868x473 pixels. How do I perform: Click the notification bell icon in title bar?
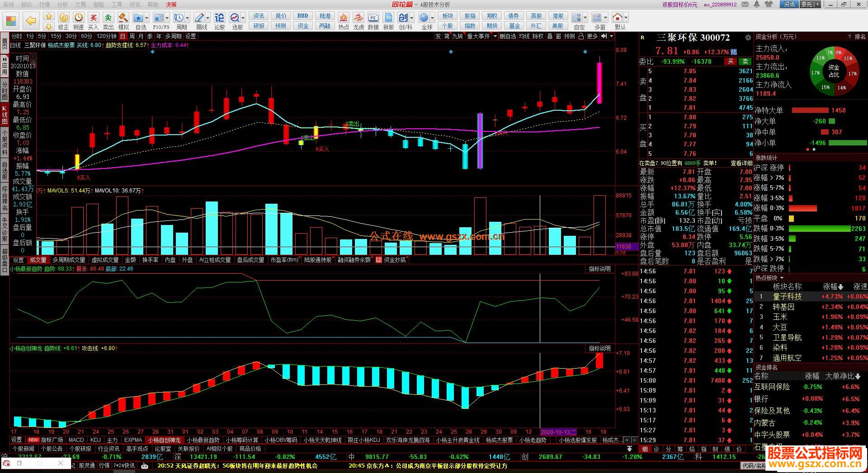(756, 5)
